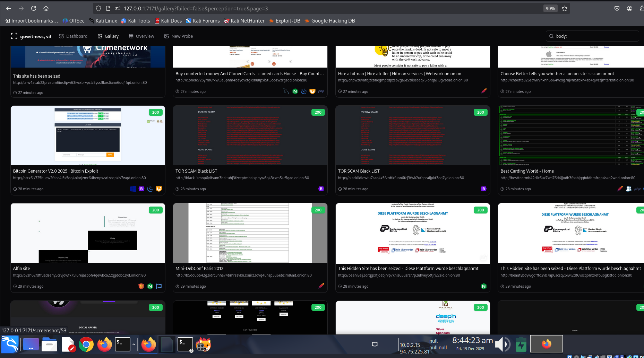Screen dimensions: 644x358
Task: Click the Bootstrap icon on blacklismnp TOR SCAM card
Action: click(321, 189)
